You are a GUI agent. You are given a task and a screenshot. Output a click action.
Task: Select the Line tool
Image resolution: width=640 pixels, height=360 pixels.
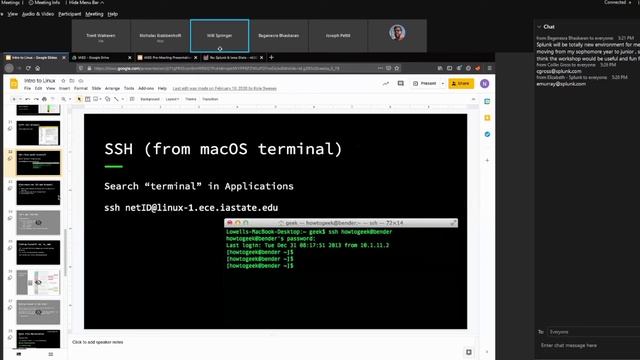click(116, 99)
